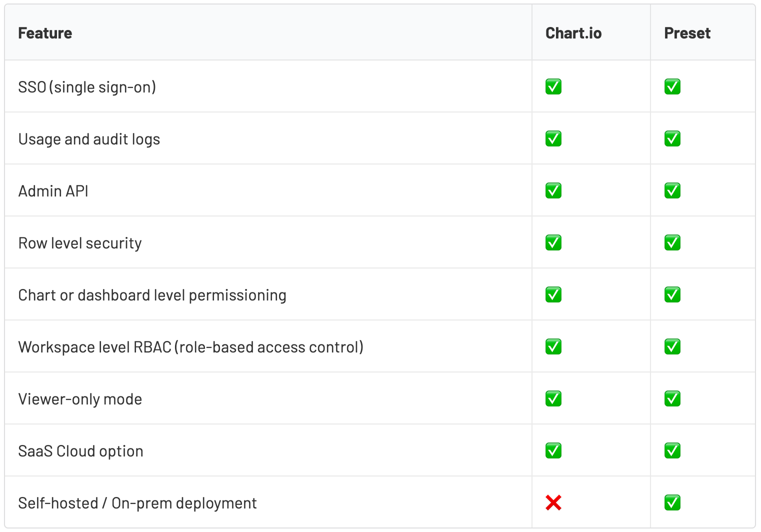Click Preset checkmark for Viewer-only mode
Viewport: 761px width, 532px height.
coord(672,398)
